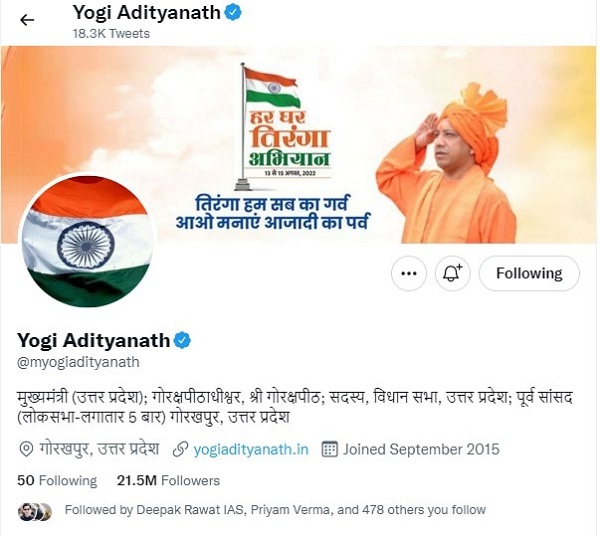Click the verified badge in header title

233,13
